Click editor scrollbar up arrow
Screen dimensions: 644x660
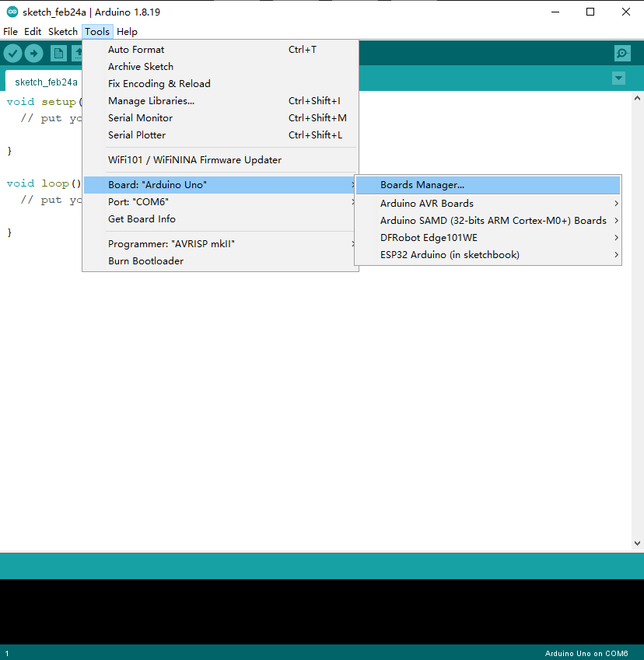637,98
